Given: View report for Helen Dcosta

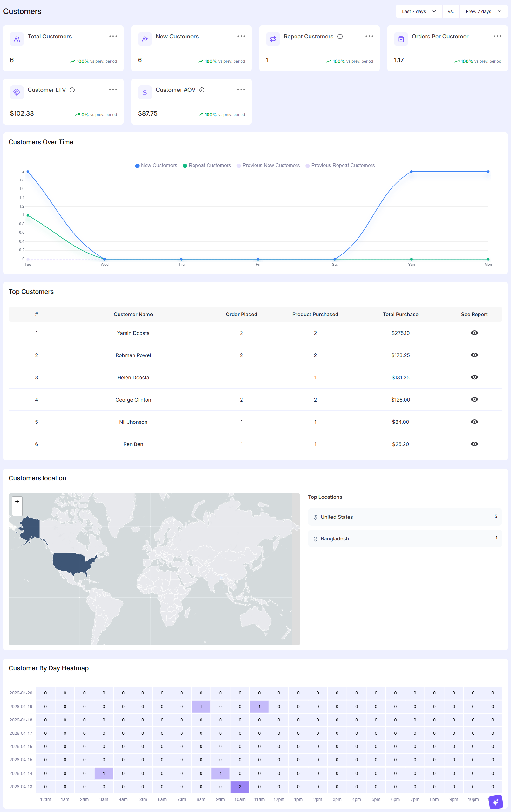Looking at the screenshot, I should click(474, 377).
